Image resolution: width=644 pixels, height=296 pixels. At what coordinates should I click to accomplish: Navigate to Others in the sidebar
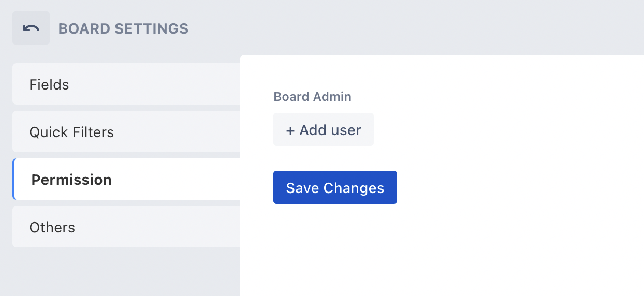pos(126,227)
